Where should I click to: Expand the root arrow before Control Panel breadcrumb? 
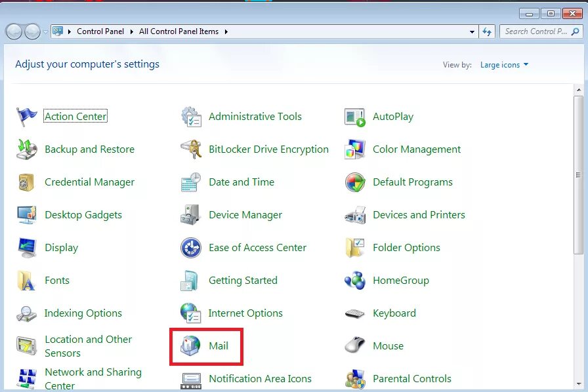[x=70, y=32]
